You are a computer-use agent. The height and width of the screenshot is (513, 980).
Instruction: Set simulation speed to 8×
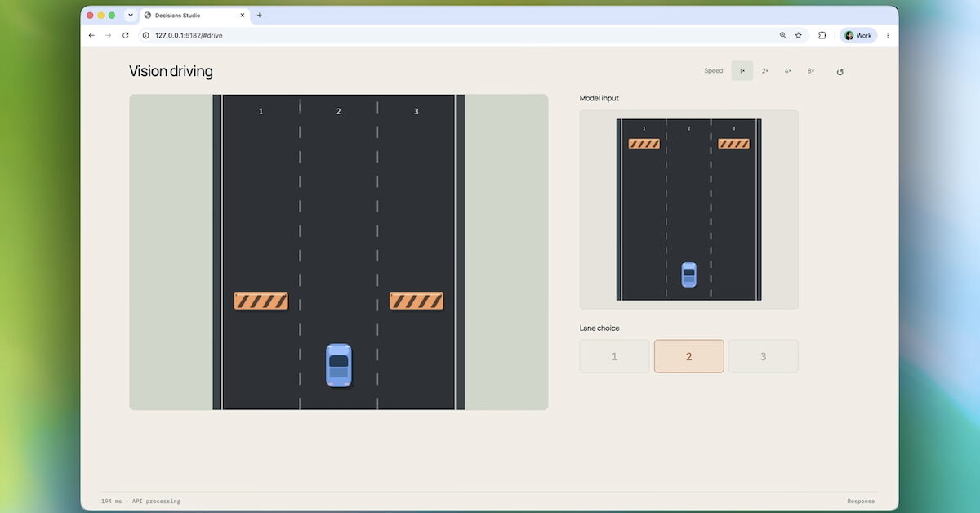[811, 71]
